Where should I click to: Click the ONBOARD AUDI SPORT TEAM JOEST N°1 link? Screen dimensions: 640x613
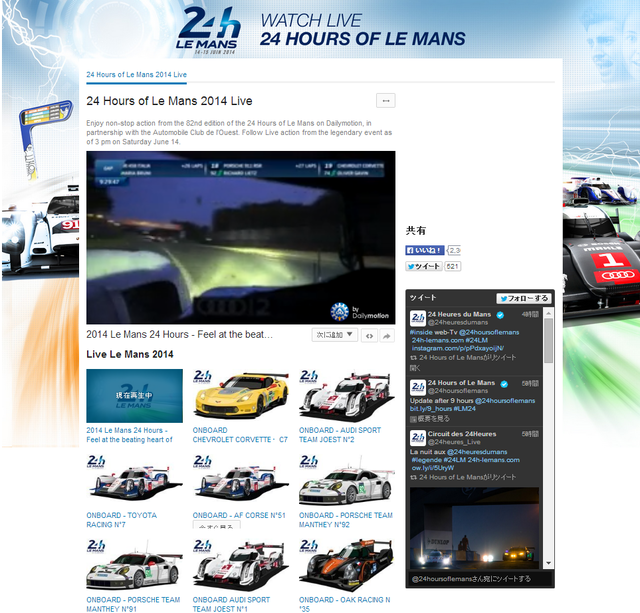tap(231, 604)
